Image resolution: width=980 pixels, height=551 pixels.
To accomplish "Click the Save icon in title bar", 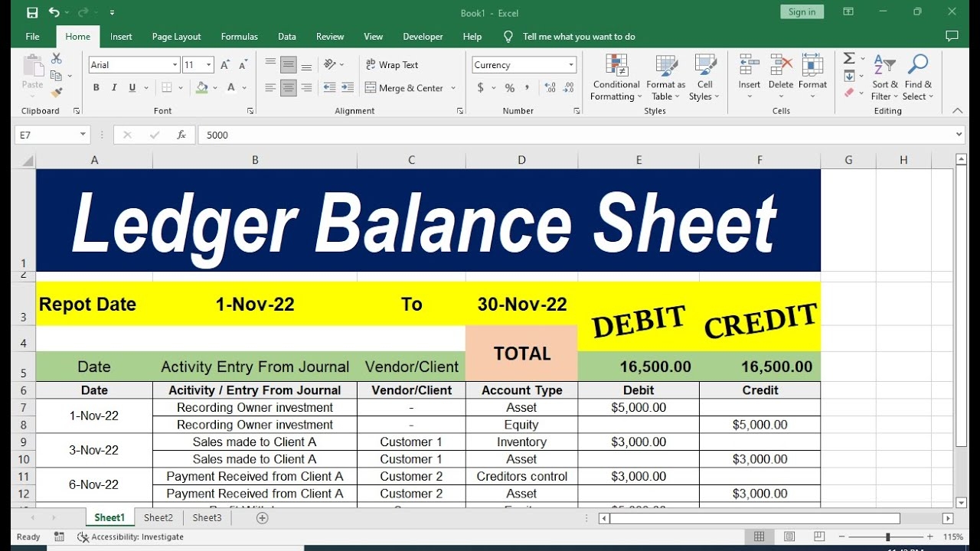I will (32, 12).
